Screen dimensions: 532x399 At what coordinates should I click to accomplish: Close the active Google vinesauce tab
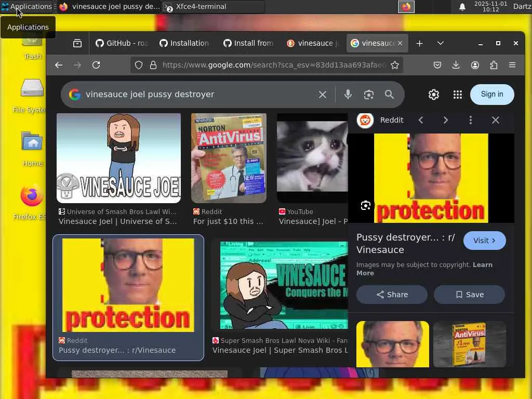click(x=400, y=43)
